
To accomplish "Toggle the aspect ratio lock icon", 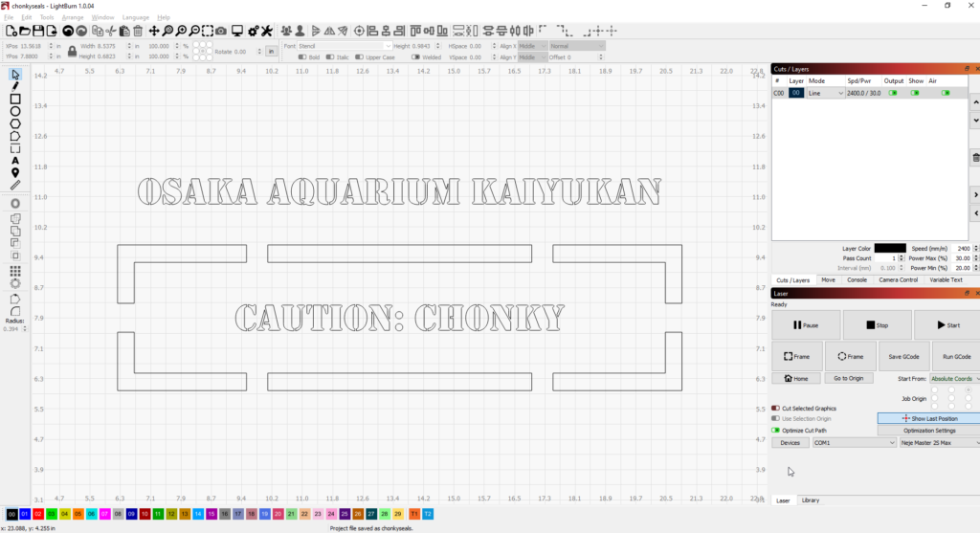I will [x=72, y=52].
